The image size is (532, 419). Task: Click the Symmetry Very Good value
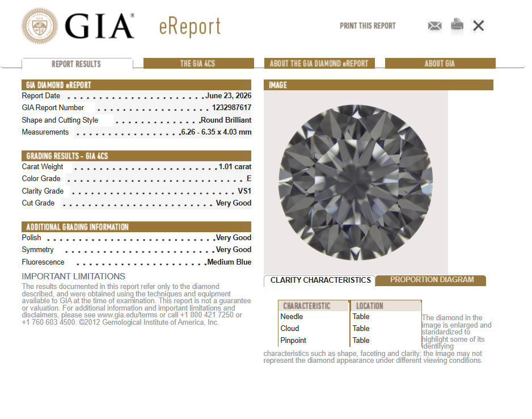click(x=234, y=250)
